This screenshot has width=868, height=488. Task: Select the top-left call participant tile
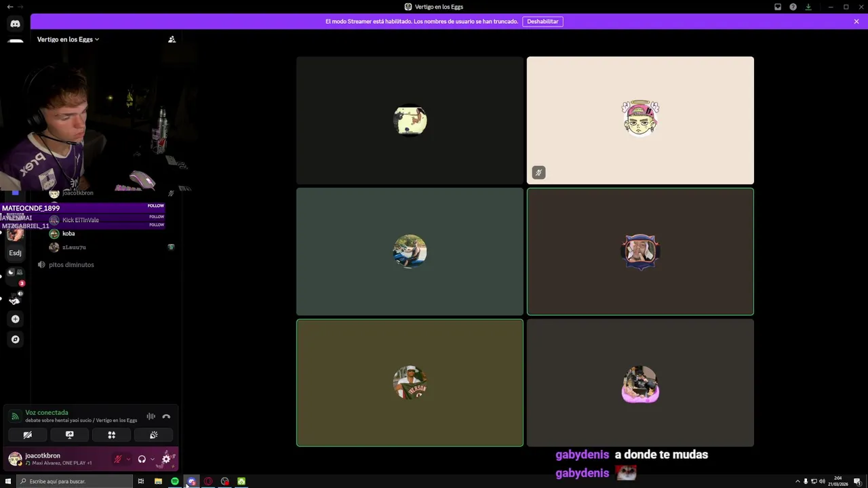click(x=410, y=120)
